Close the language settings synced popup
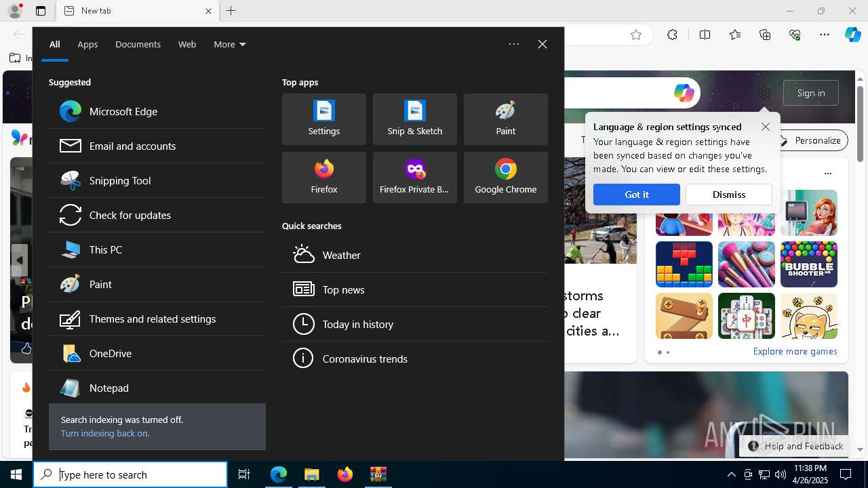 [766, 127]
